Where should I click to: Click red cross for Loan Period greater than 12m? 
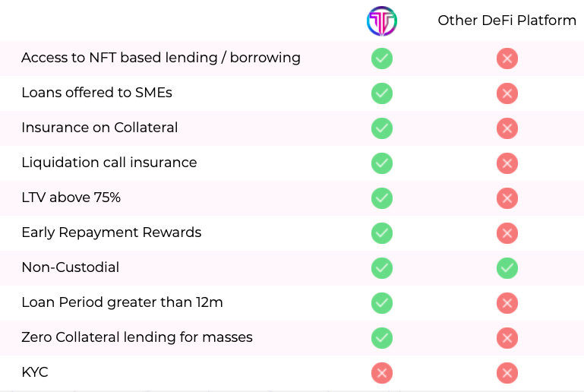(x=507, y=303)
